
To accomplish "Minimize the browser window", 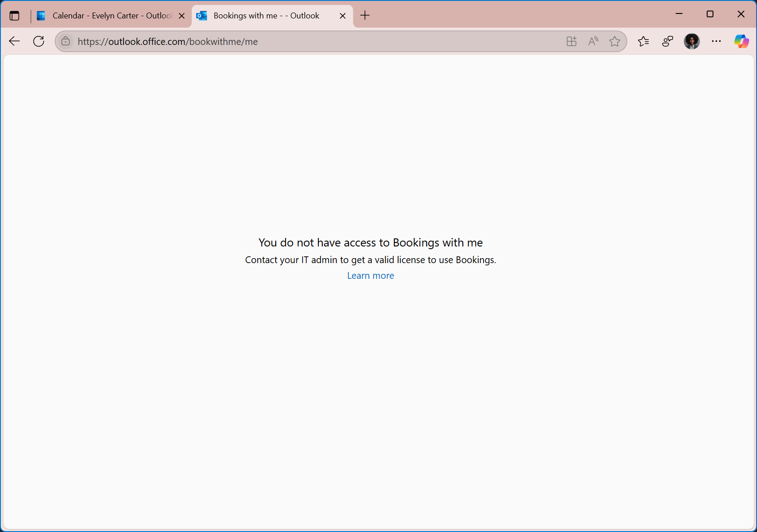I will pyautogui.click(x=679, y=14).
